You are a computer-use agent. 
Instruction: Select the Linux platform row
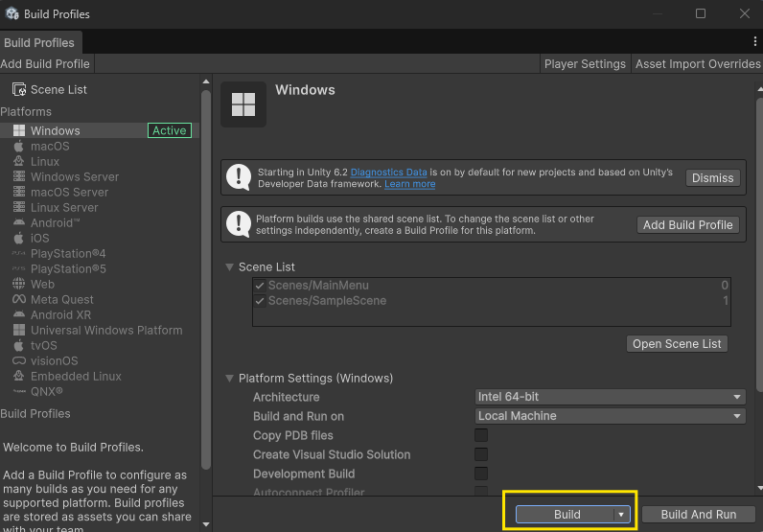tap(100, 161)
